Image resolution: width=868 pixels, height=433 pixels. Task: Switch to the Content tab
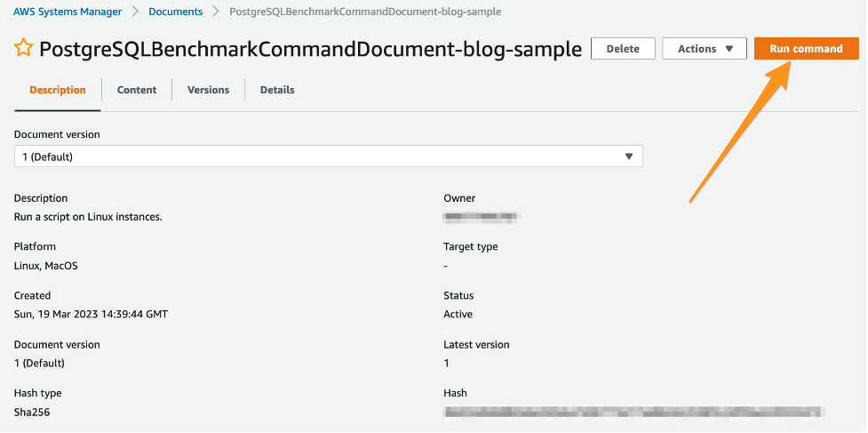pyautogui.click(x=137, y=90)
